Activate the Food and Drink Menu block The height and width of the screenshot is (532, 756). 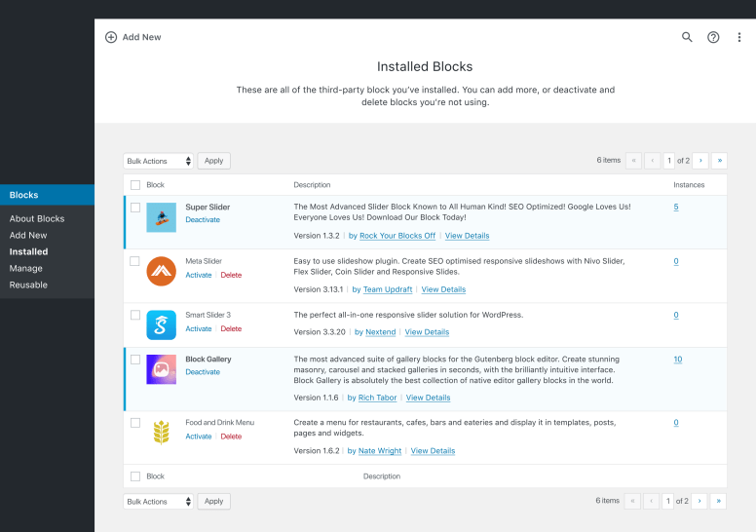click(199, 437)
